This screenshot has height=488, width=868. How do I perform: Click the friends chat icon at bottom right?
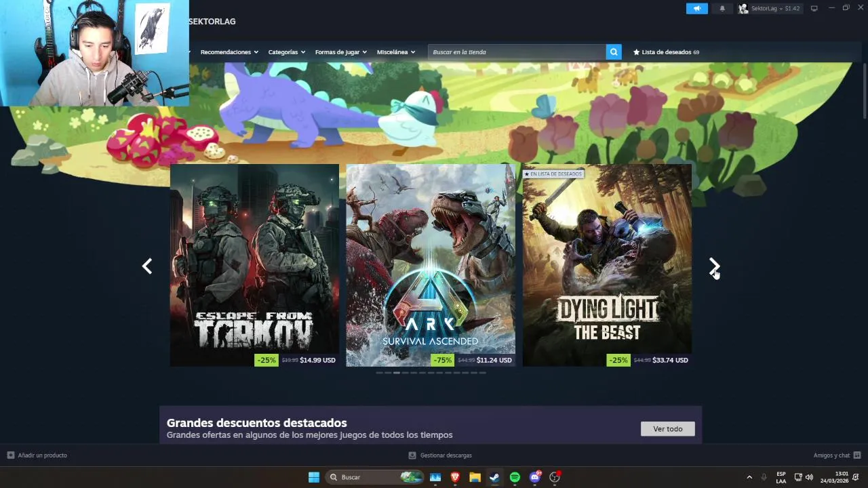[857, 455]
